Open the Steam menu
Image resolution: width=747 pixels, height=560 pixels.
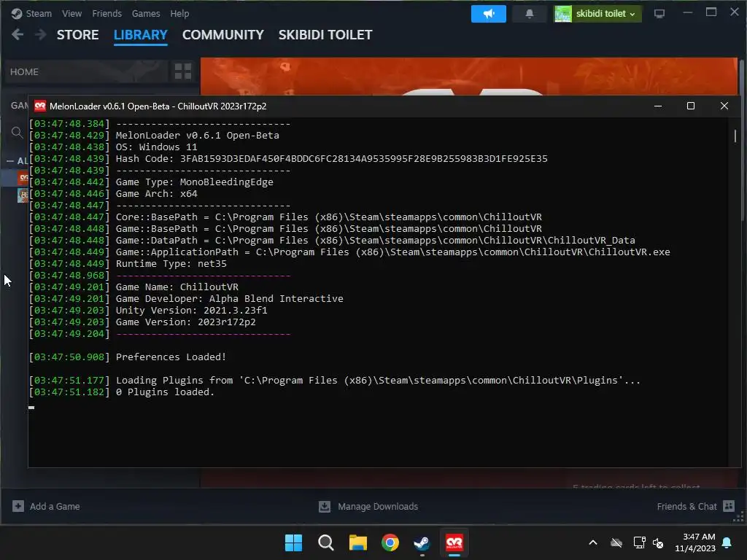click(39, 13)
